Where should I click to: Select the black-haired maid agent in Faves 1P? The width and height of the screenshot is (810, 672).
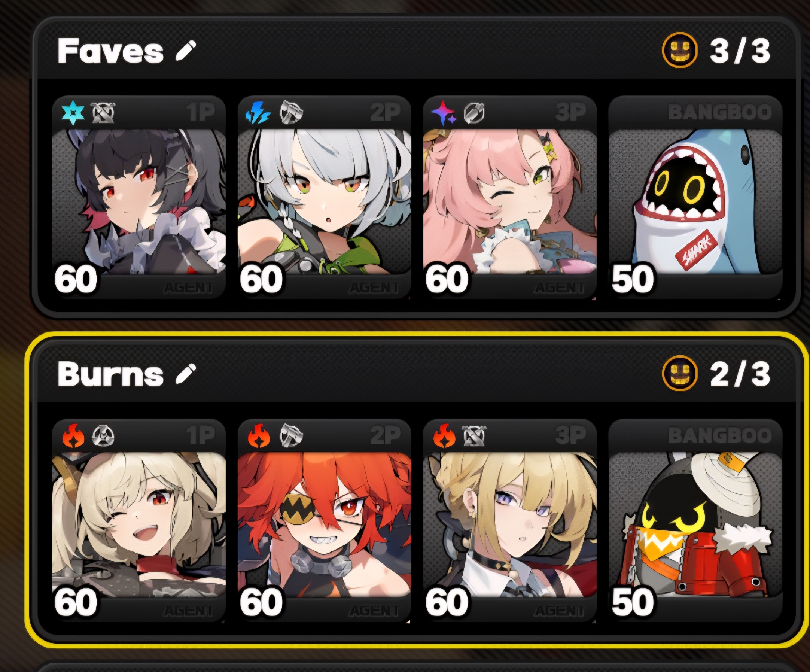point(139,201)
